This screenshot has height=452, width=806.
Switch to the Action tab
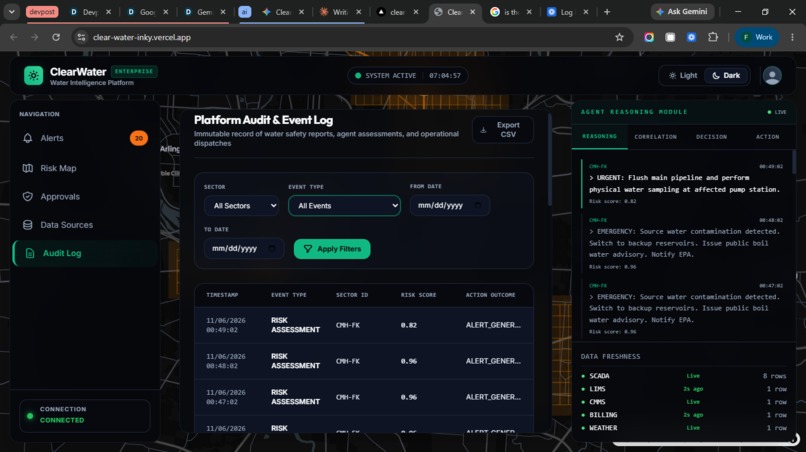[x=767, y=137]
